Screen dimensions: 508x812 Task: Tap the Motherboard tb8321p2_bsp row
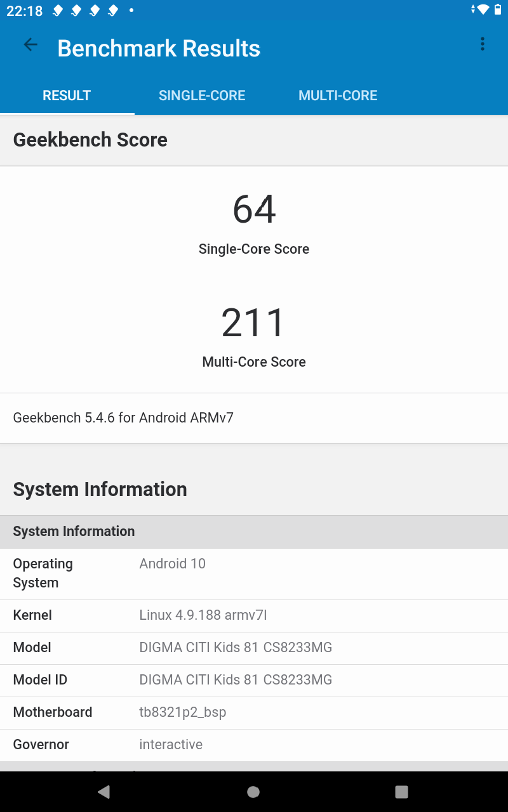pyautogui.click(x=254, y=712)
